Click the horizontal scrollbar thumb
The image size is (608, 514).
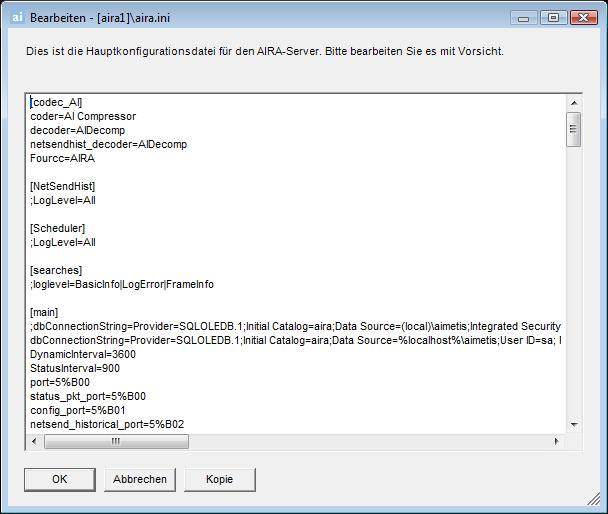click(116, 442)
